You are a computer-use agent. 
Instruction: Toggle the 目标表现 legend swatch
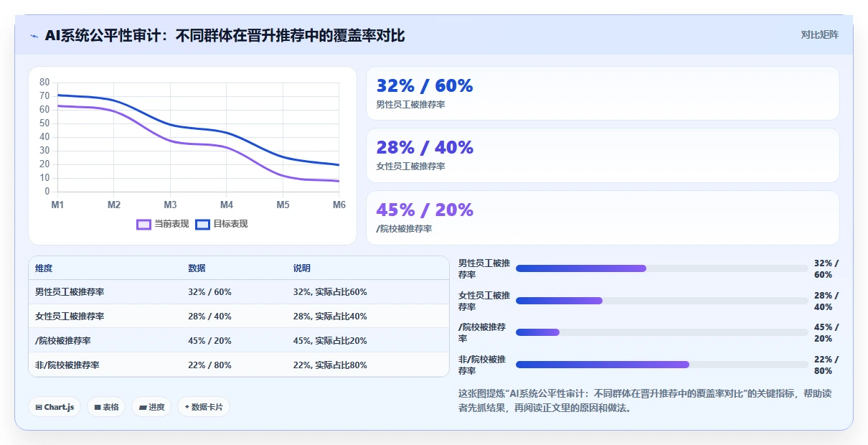pos(202,224)
